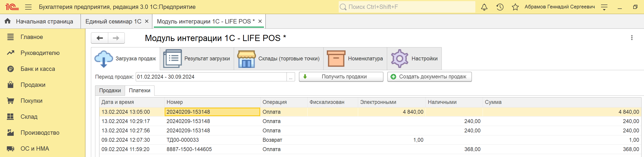Open the Склады (торговые точки) tab label
The image size is (644, 157).
pos(289,59)
